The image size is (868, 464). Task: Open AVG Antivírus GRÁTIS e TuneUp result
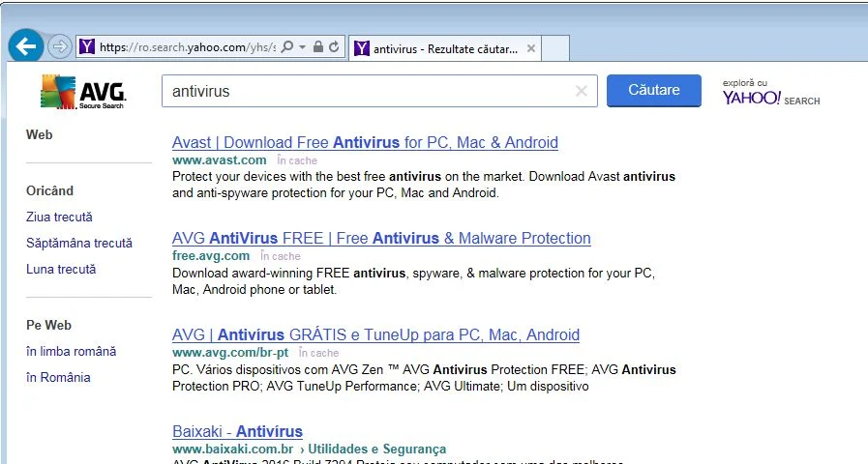click(375, 334)
